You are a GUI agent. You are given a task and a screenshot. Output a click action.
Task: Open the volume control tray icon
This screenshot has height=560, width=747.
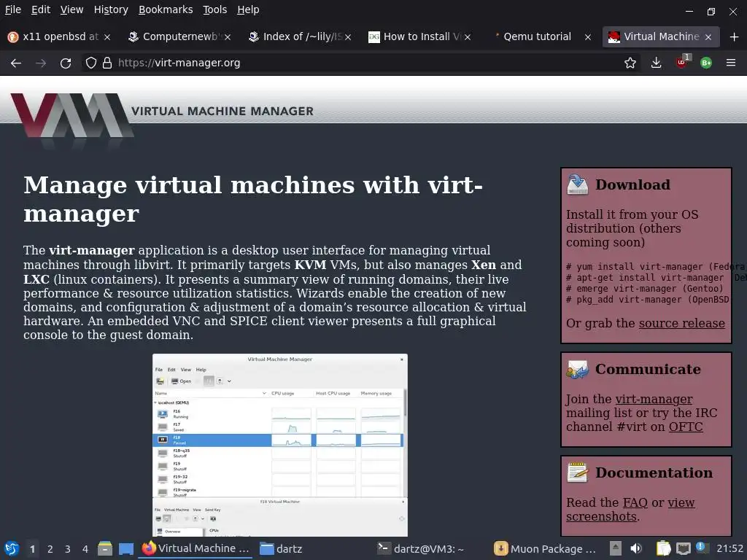pos(636,548)
